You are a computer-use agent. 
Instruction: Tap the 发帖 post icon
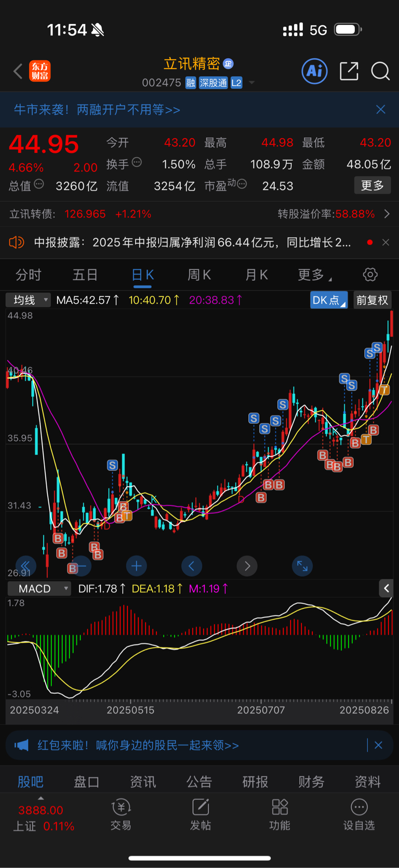coord(201,814)
